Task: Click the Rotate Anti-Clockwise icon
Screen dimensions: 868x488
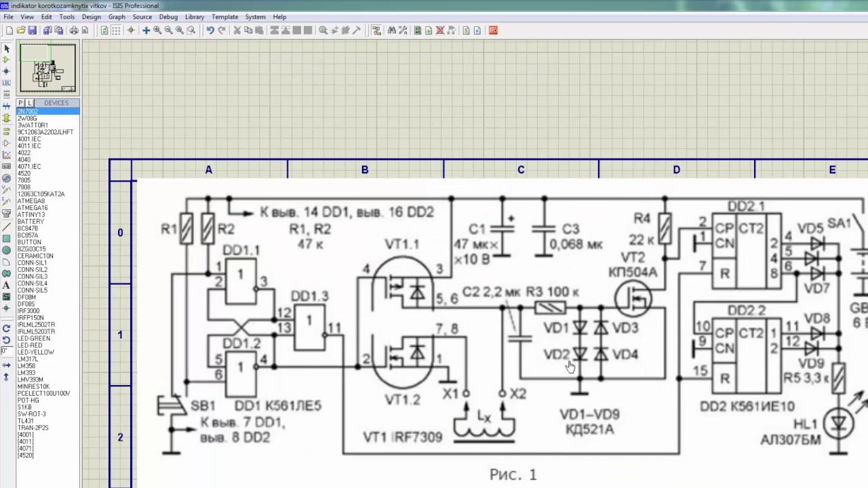Action: pyautogui.click(x=7, y=340)
